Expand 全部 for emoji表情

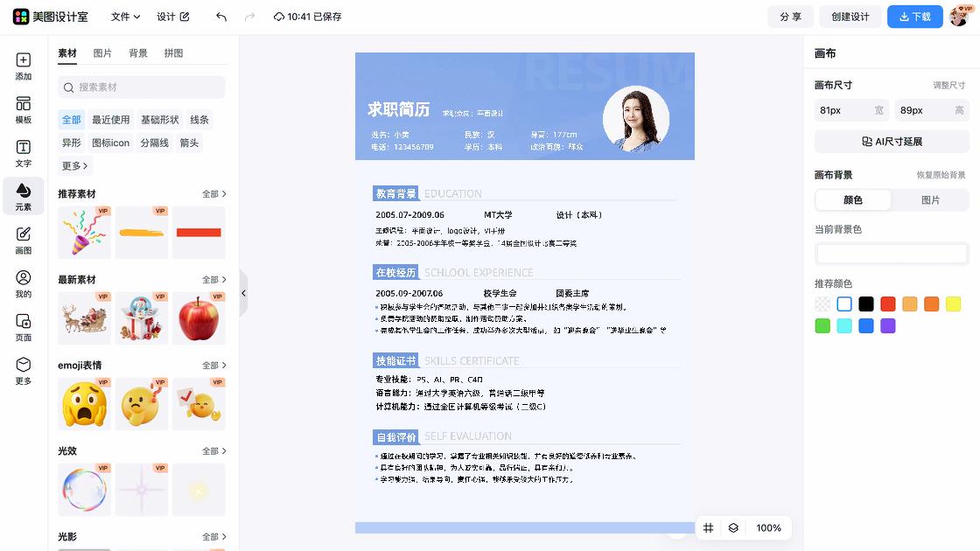213,365
